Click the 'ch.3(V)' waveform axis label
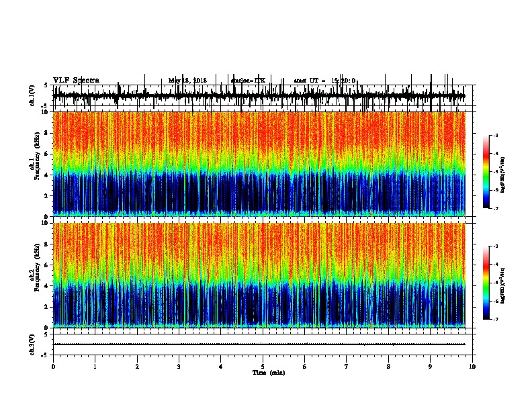Viewport: 532px width, 411px height. tap(32, 345)
